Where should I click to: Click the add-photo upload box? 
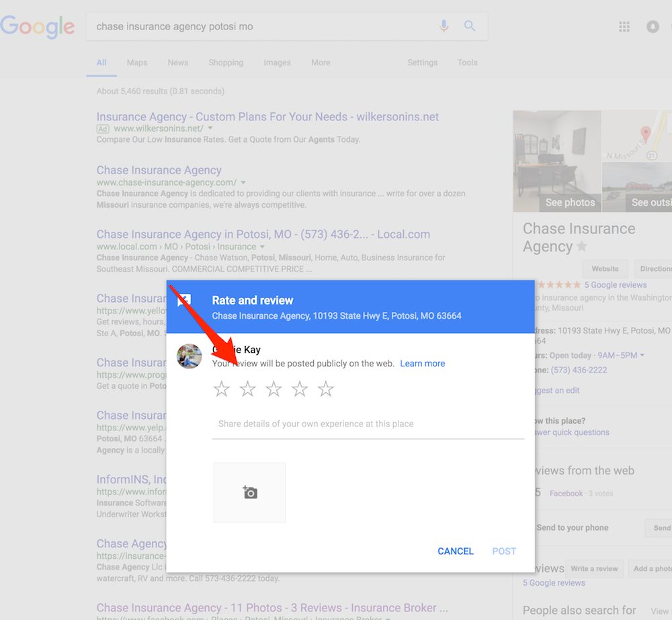point(249,492)
